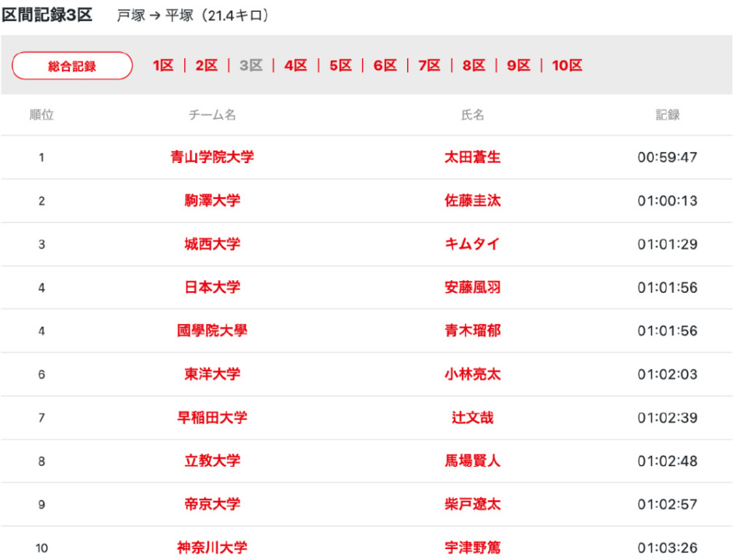Open runner link 佐藤圭汰

point(472,201)
